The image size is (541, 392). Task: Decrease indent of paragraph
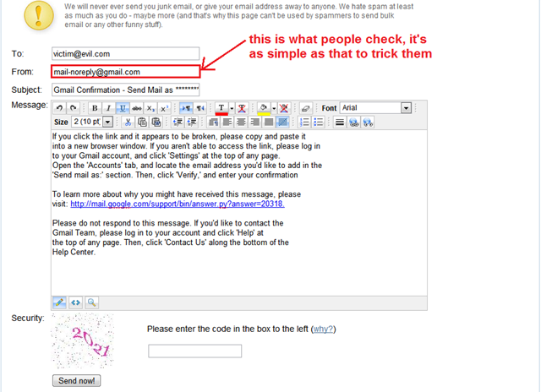click(178, 122)
